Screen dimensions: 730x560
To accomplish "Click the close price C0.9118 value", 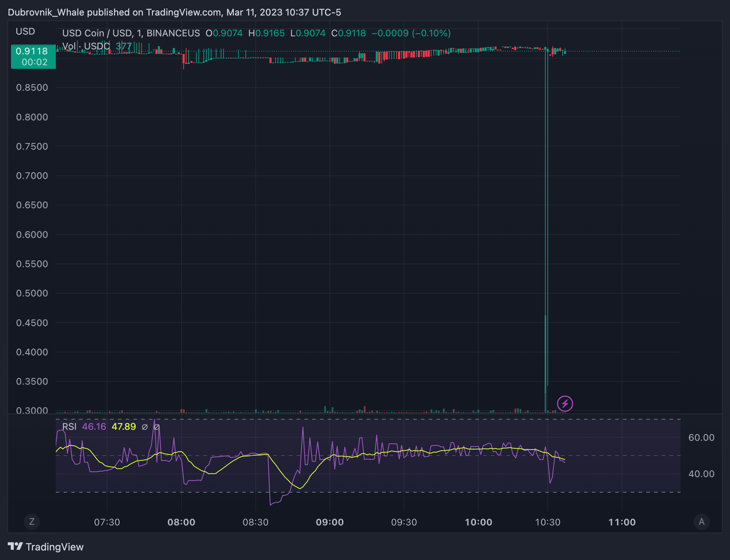I will [x=349, y=33].
